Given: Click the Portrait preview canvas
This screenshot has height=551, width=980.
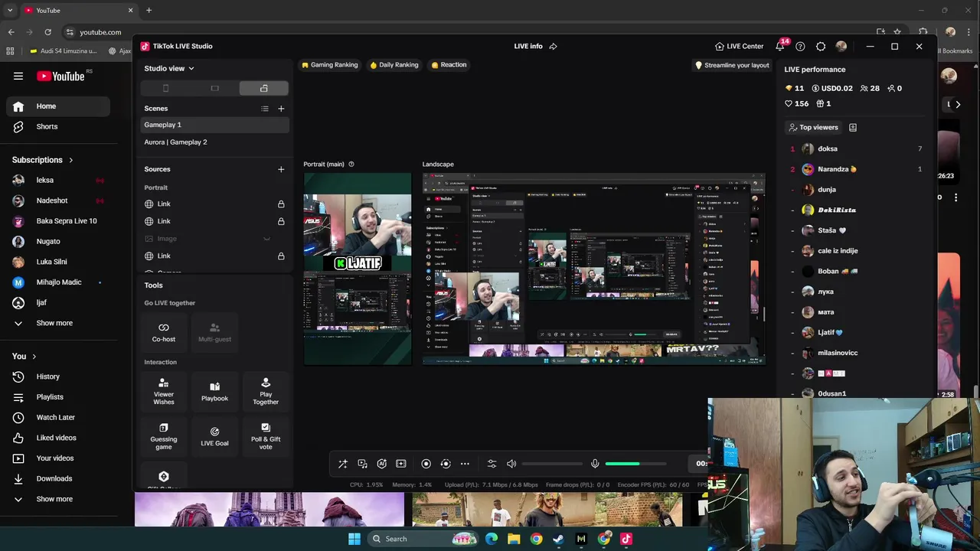Looking at the screenshot, I should 358,269.
